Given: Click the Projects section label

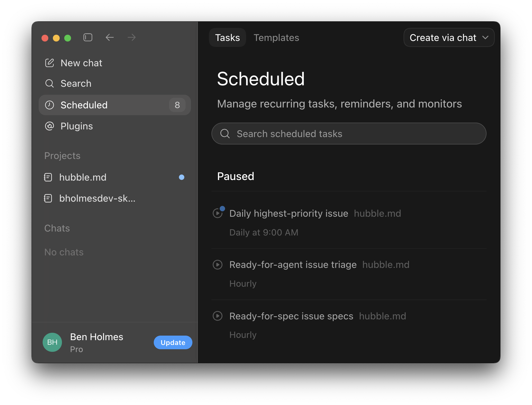Looking at the screenshot, I should point(62,156).
